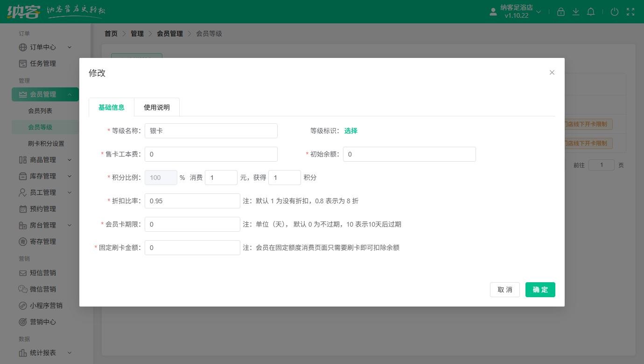
Task: Click the 选择 link for 等级标识
Action: click(x=350, y=131)
